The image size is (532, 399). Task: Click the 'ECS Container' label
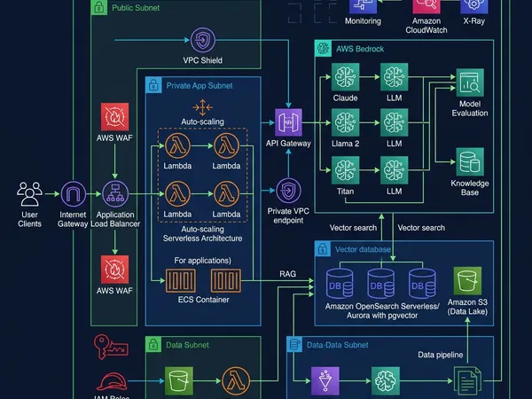pyautogui.click(x=204, y=300)
